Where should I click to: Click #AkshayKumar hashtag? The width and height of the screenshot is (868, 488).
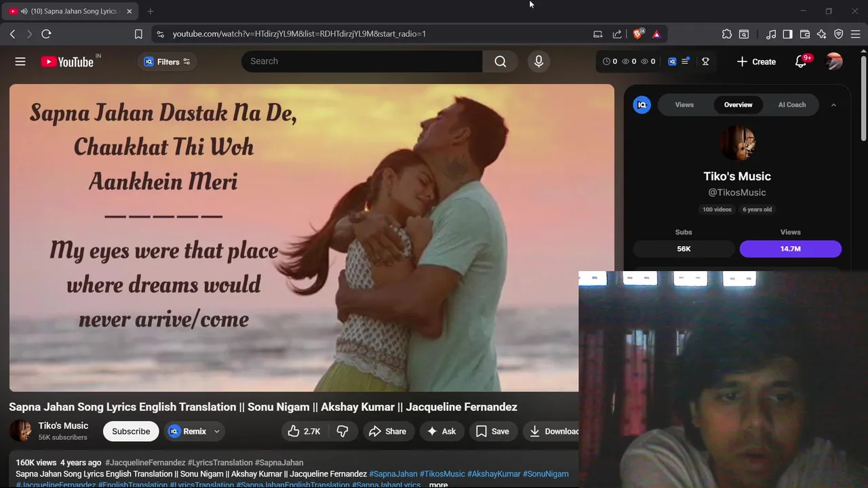click(494, 474)
